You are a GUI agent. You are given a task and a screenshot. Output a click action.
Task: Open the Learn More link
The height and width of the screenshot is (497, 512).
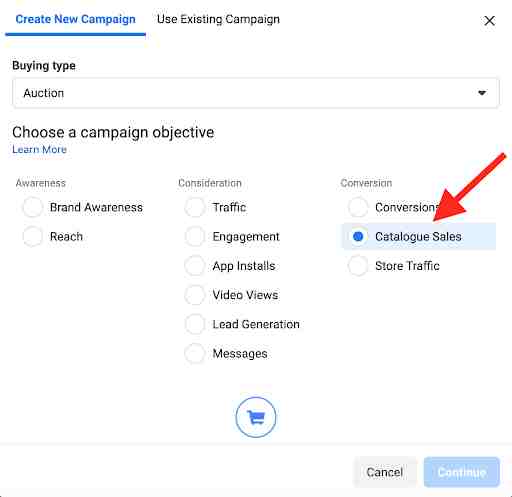[39, 149]
